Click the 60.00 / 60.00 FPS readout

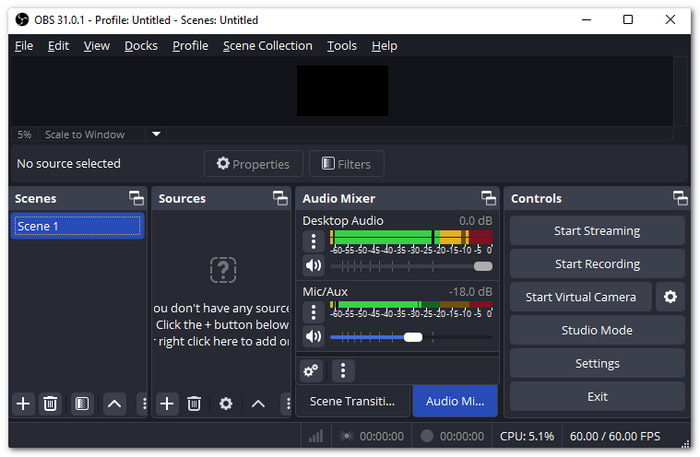click(x=615, y=436)
